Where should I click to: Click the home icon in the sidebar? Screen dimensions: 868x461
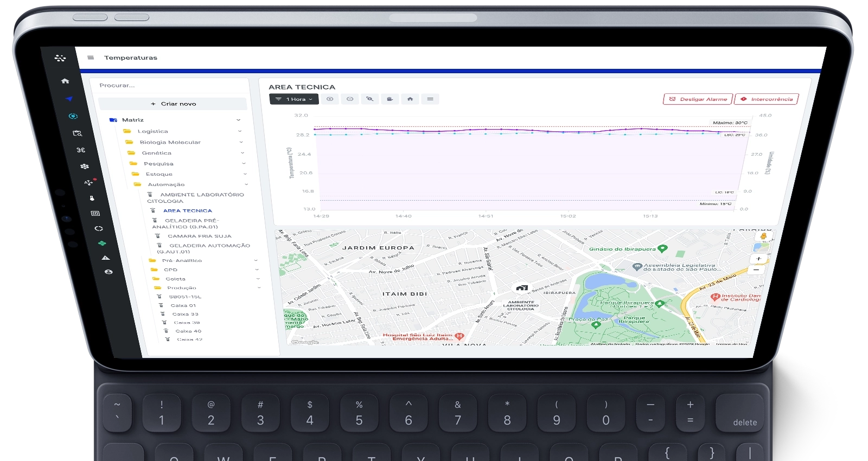click(x=65, y=81)
